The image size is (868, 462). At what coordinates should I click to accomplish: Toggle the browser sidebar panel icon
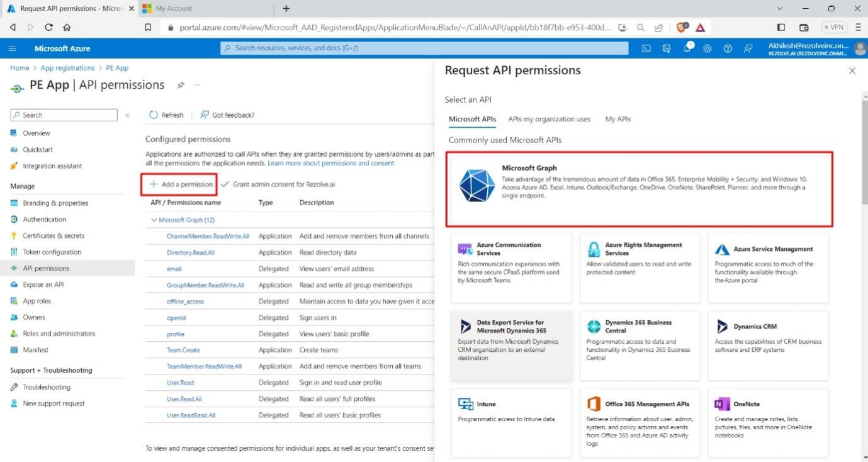tap(781, 28)
